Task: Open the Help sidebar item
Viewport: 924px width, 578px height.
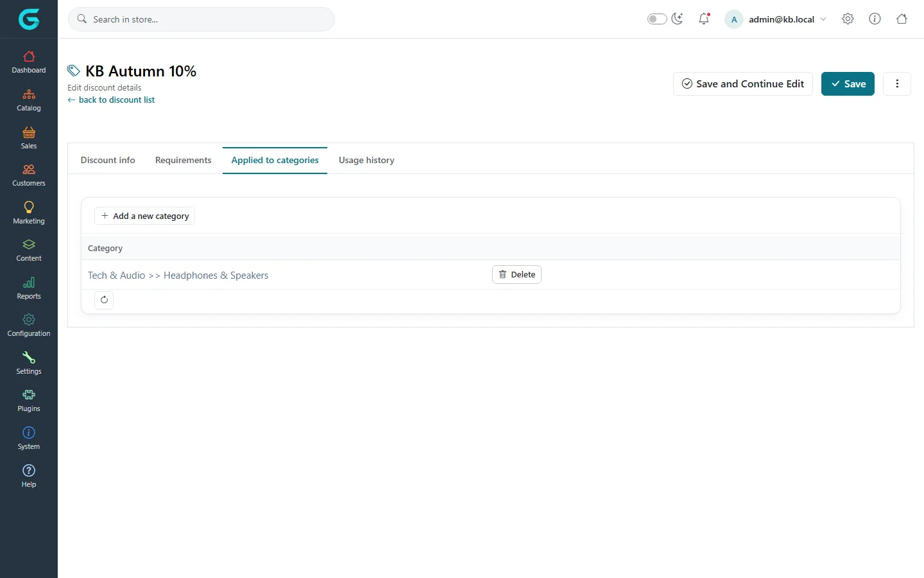Action: [29, 476]
